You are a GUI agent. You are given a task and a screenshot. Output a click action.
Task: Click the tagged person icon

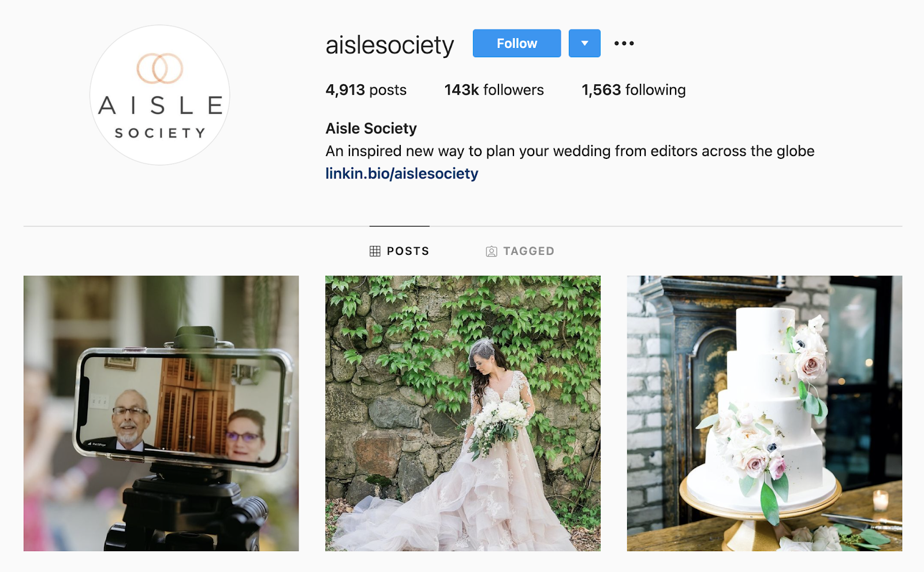(x=491, y=251)
